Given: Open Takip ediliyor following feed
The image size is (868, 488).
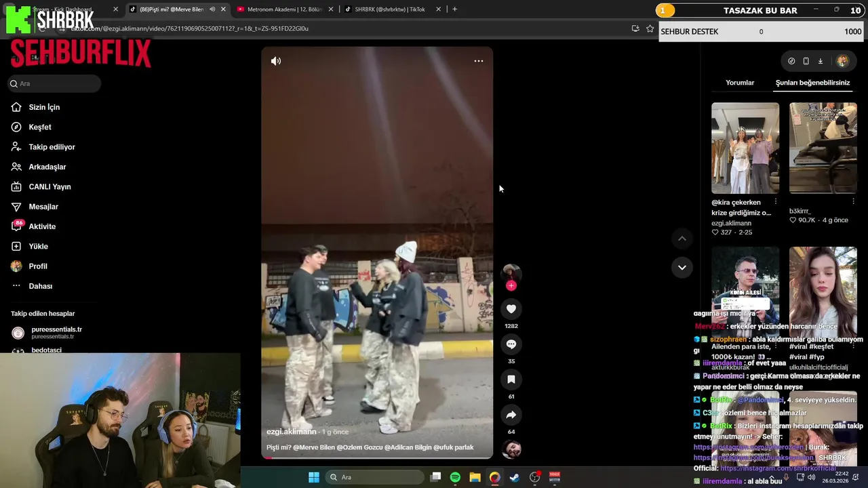Looking at the screenshot, I should coord(52,147).
